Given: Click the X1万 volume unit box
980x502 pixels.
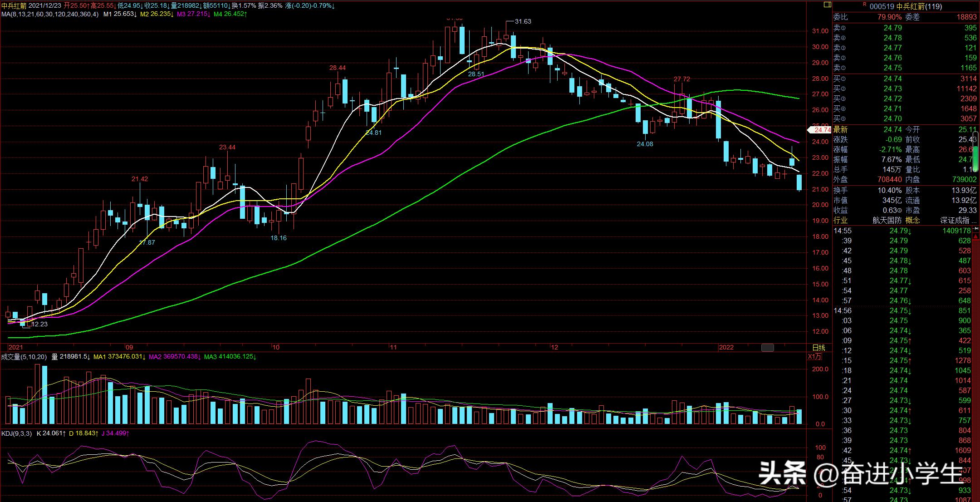Looking at the screenshot, I should tap(814, 356).
